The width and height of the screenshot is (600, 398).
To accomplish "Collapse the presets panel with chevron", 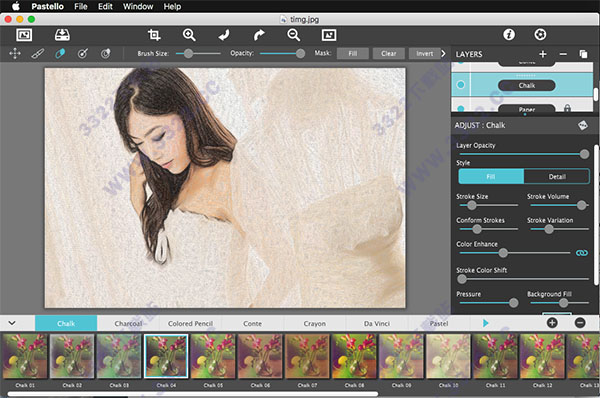I will coord(12,323).
